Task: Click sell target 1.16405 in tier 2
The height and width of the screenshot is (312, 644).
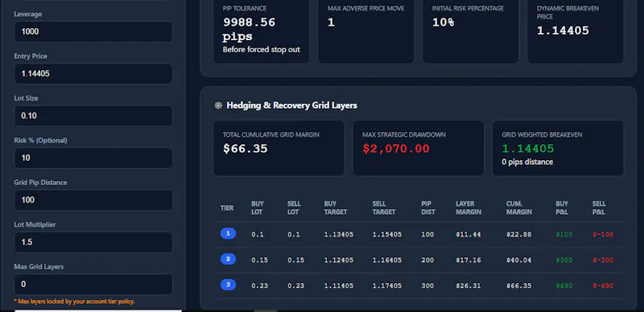Action: pos(387,260)
